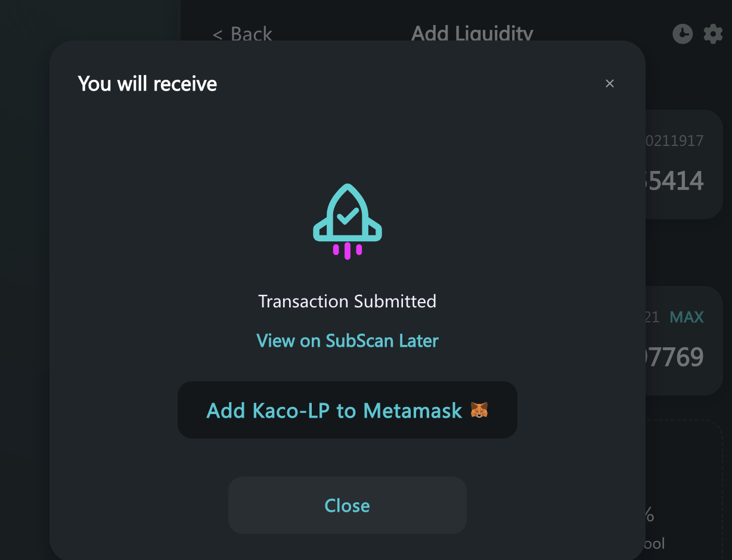
Task: Select the MAX amount option
Action: (687, 318)
